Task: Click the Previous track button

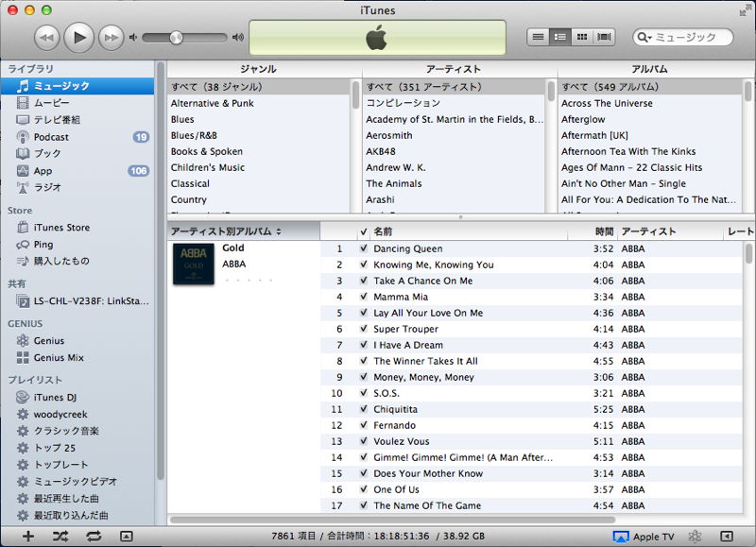Action: pyautogui.click(x=46, y=37)
